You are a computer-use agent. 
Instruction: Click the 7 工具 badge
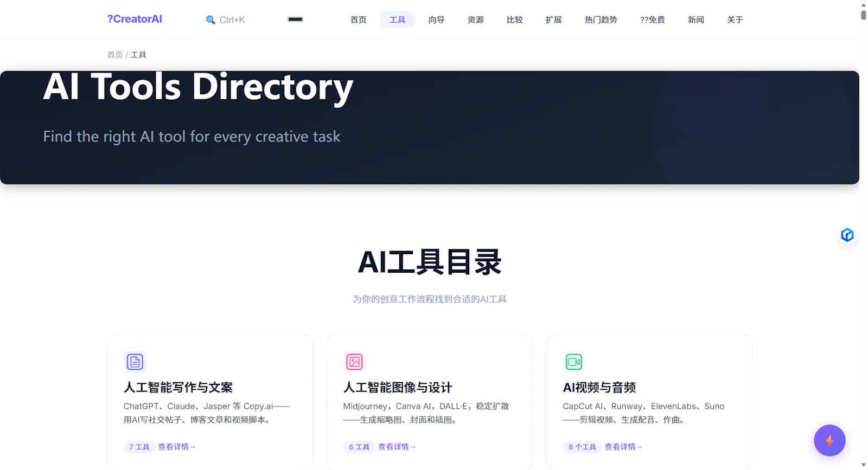coord(139,447)
